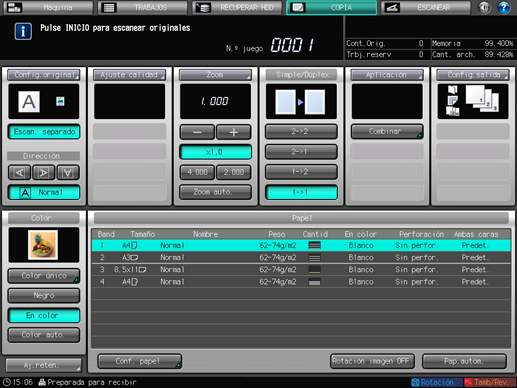Click the zoom value 1.000 display
517x388 pixels.
(x=215, y=101)
